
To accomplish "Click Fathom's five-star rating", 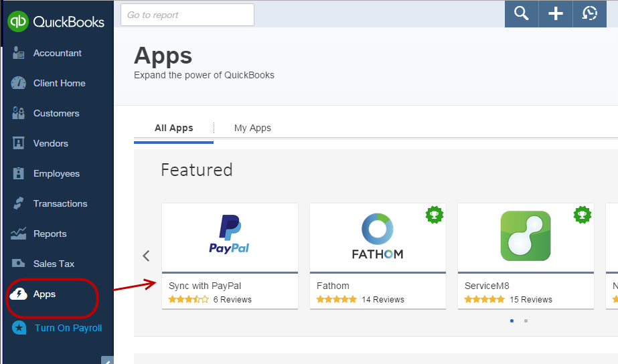I will tap(337, 299).
